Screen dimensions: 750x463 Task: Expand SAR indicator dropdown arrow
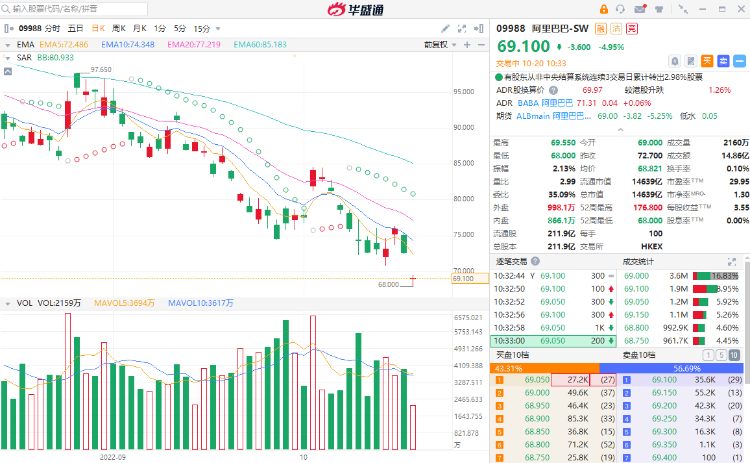tap(8, 58)
